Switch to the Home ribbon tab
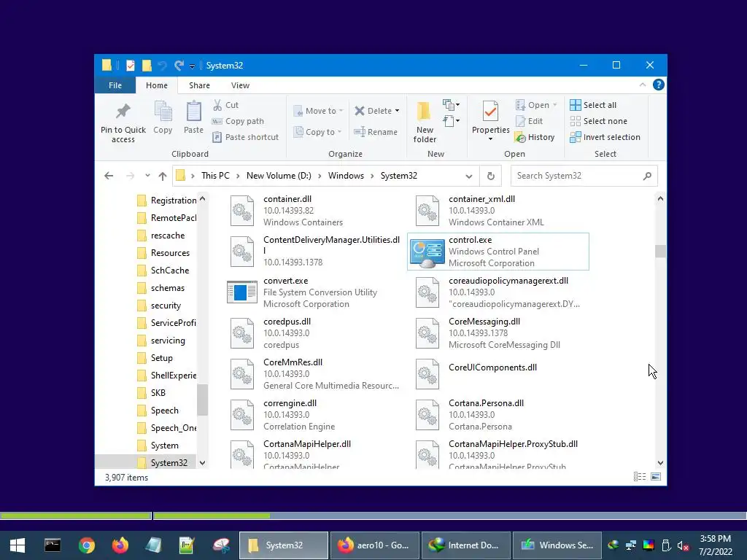This screenshot has height=560, width=747. pyautogui.click(x=157, y=85)
